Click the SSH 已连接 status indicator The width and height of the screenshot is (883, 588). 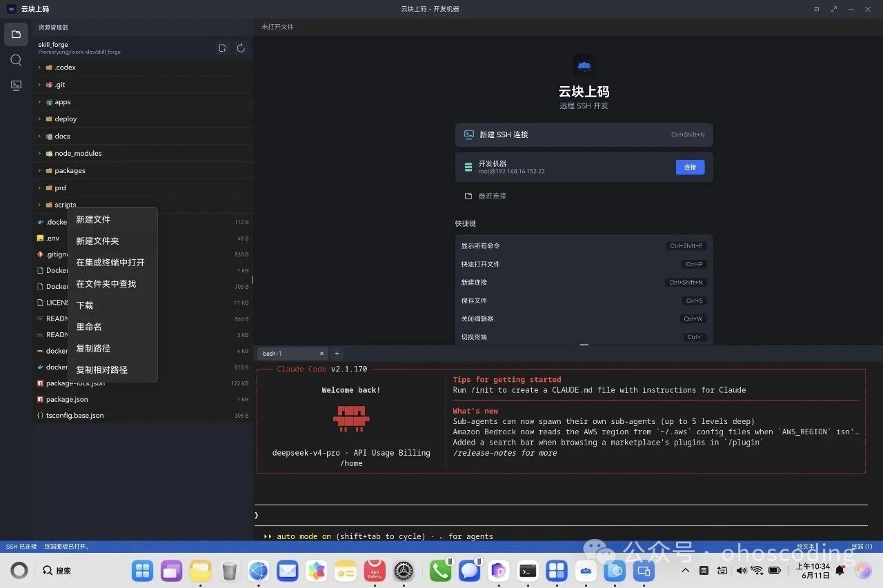point(21,547)
